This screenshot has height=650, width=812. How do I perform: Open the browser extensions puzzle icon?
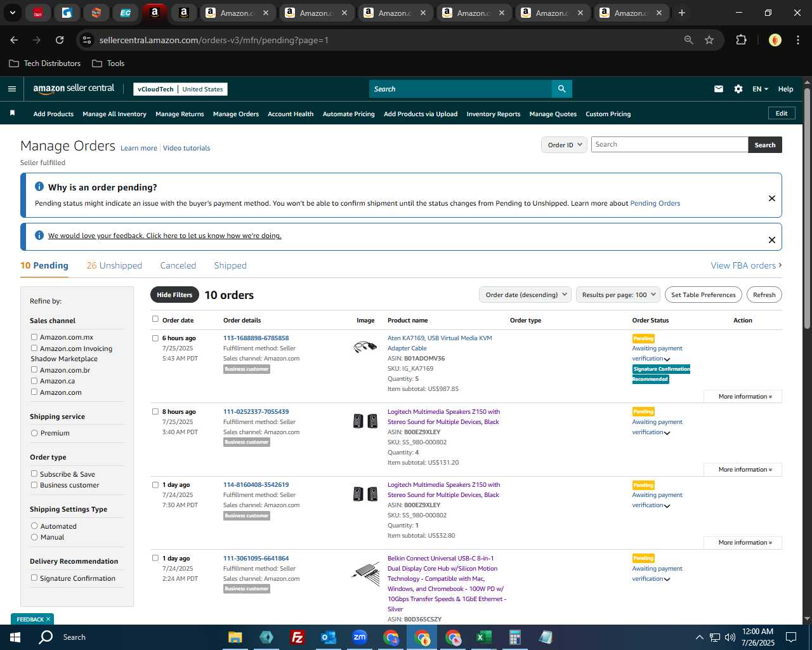coord(741,40)
